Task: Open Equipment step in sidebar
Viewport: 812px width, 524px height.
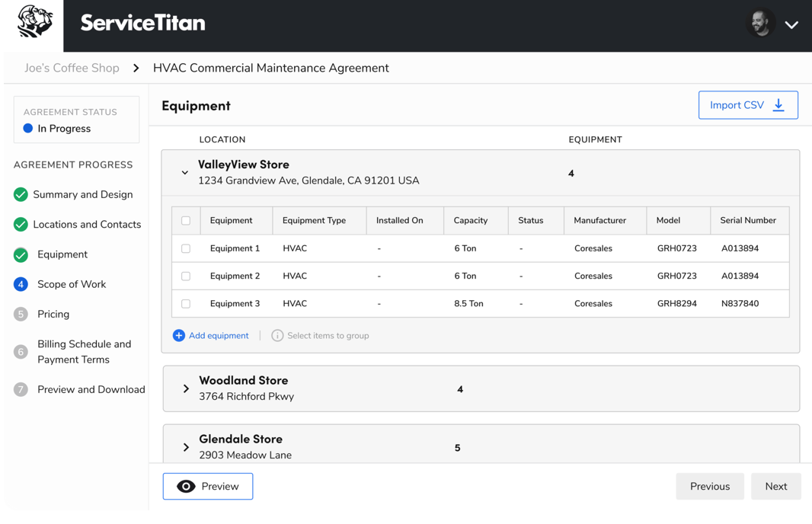Action: click(62, 254)
